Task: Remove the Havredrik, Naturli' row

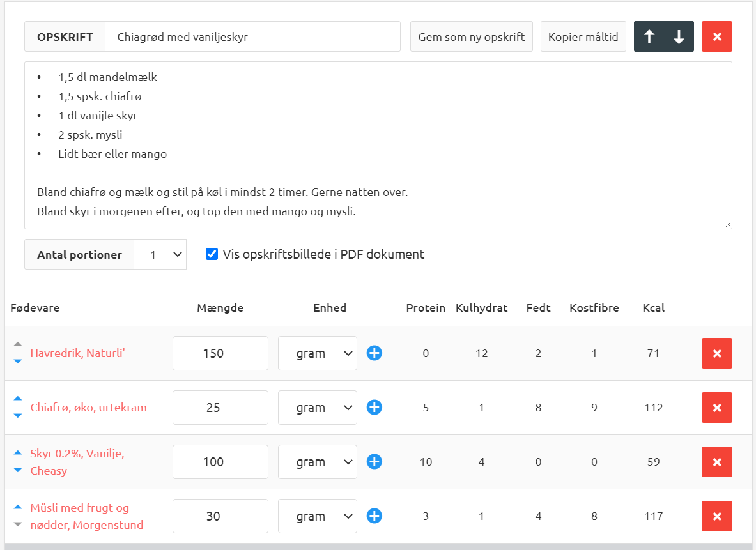Action: click(x=716, y=353)
